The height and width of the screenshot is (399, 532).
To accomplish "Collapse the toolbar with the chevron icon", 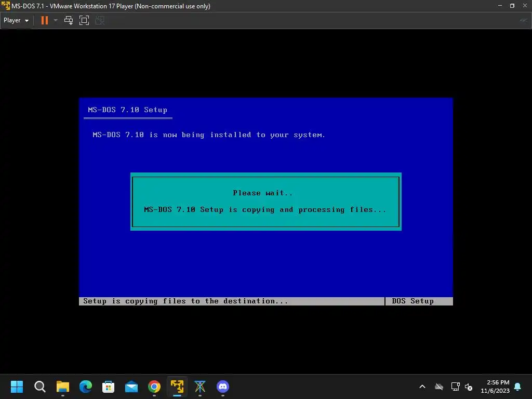I will coord(523,20).
